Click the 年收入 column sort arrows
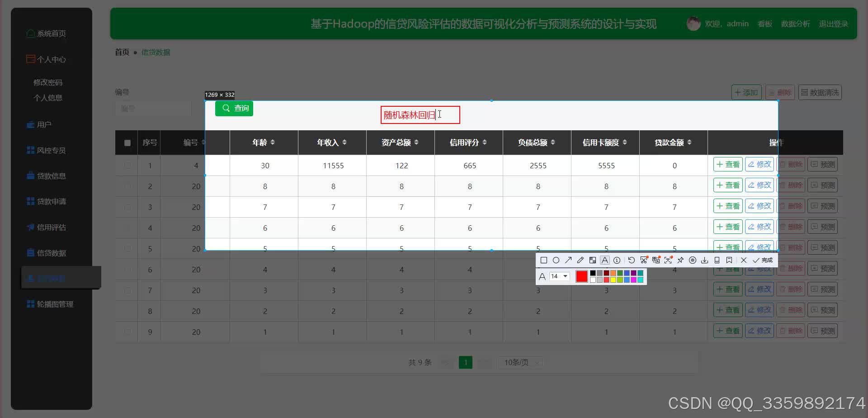This screenshot has width=868, height=418. (x=344, y=142)
